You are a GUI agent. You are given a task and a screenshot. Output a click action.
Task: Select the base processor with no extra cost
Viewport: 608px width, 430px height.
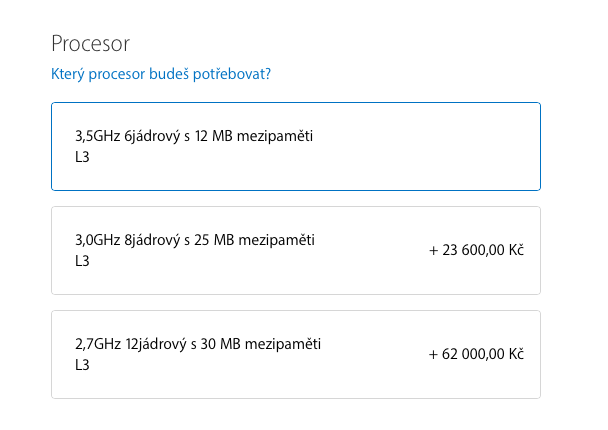click(x=295, y=146)
